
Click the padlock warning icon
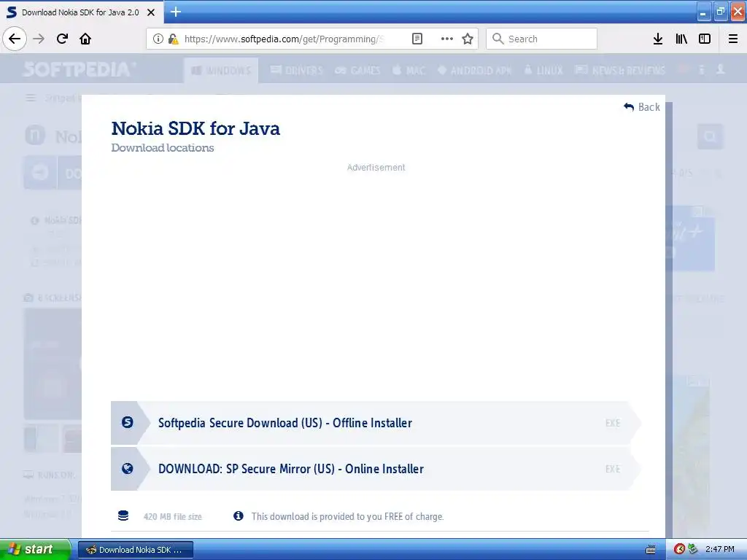coord(173,39)
